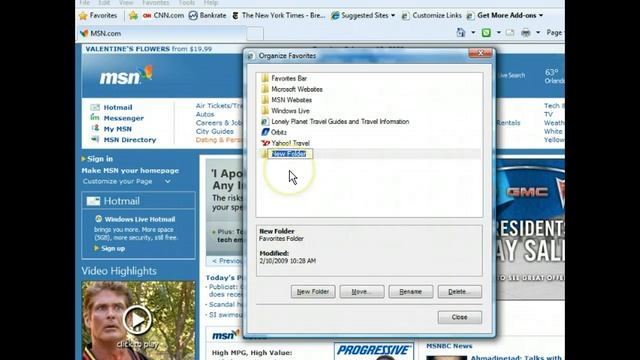This screenshot has height=360, width=640.
Task: Click the msn butterfly logo
Action: [126, 76]
